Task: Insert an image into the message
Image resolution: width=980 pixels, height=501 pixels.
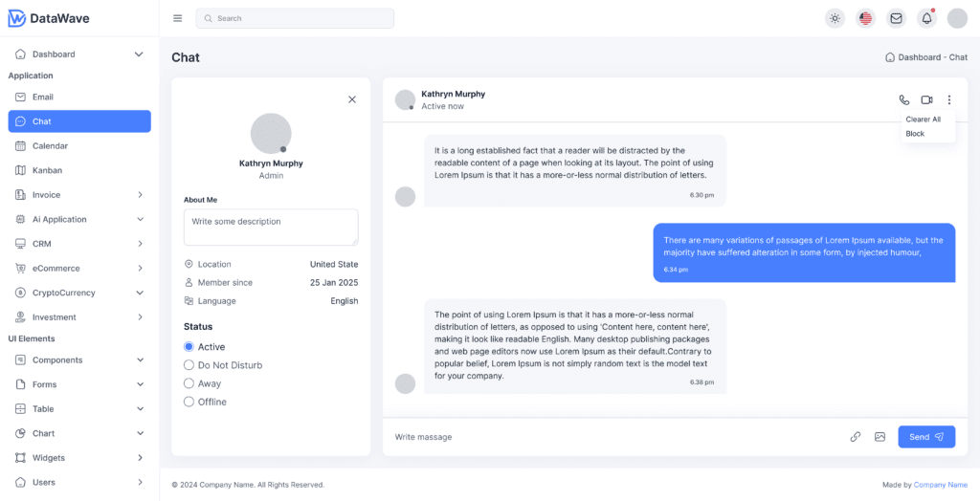Action: 880,437
